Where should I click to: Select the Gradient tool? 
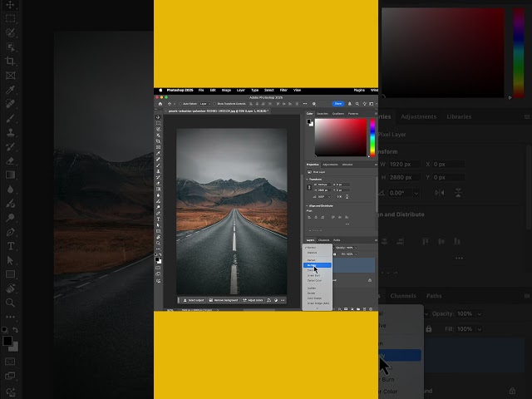[x=158, y=190]
